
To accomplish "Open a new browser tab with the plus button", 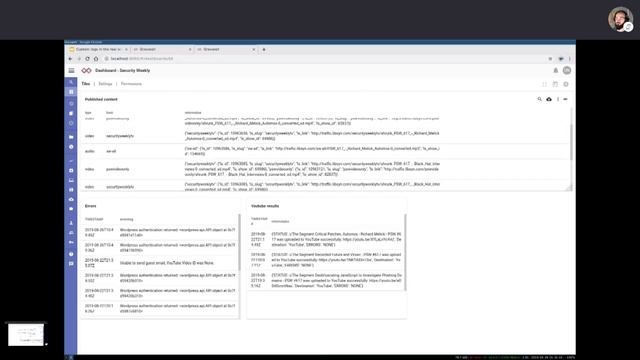I will (264, 49).
